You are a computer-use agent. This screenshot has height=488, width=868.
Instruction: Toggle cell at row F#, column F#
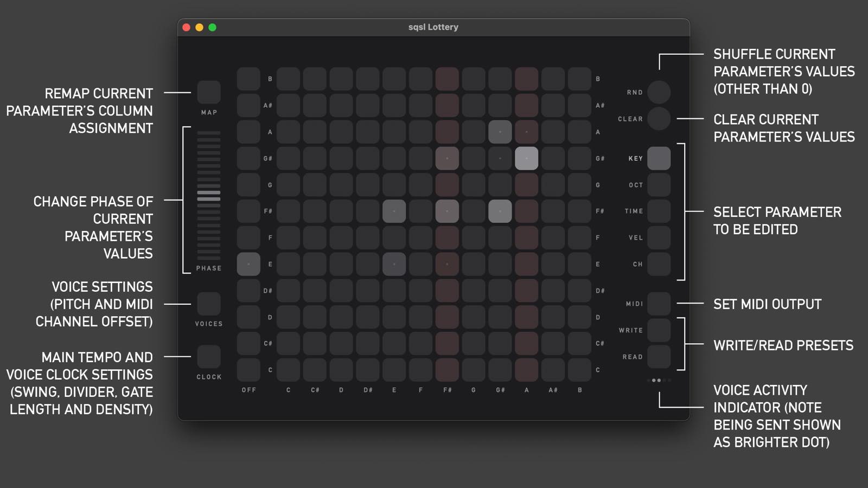point(447,211)
